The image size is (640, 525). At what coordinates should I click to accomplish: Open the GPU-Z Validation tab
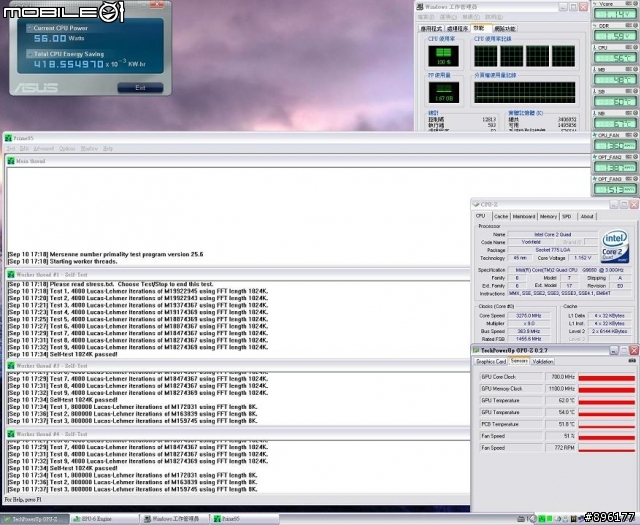[x=542, y=362]
